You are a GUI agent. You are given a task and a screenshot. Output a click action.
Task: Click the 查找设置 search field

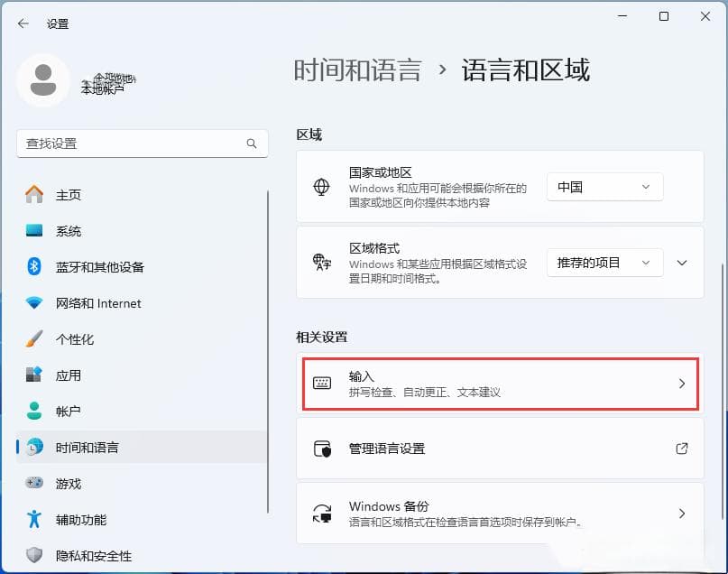[142, 143]
